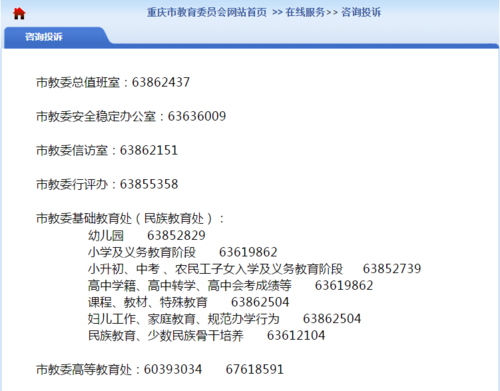Go to 在线服务 breadcrumb link
The width and height of the screenshot is (500, 391).
pos(305,12)
